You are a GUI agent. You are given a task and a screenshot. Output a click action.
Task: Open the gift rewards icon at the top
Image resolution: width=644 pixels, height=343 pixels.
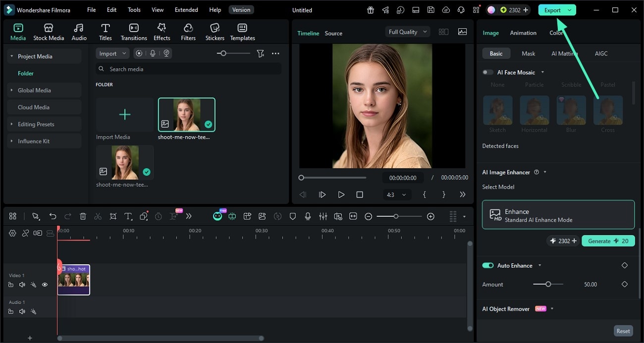tap(370, 9)
